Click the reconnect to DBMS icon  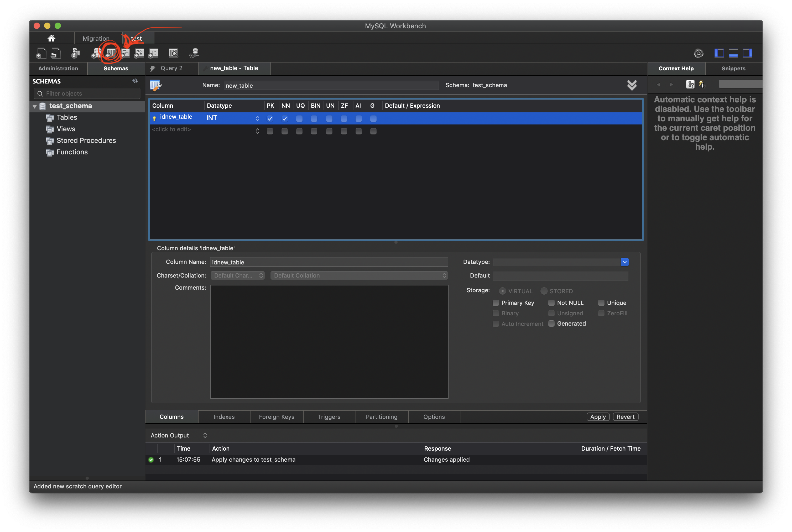[x=194, y=53]
